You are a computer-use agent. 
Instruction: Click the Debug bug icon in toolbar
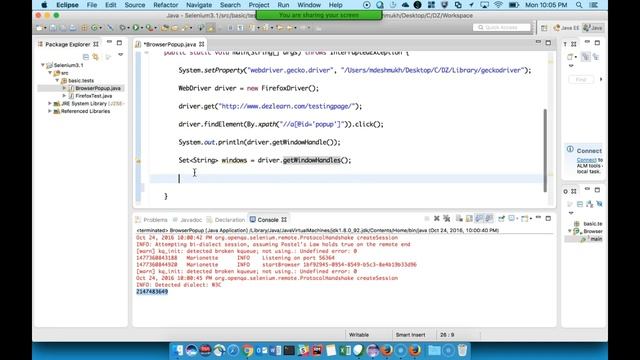pyautogui.click(x=122, y=28)
